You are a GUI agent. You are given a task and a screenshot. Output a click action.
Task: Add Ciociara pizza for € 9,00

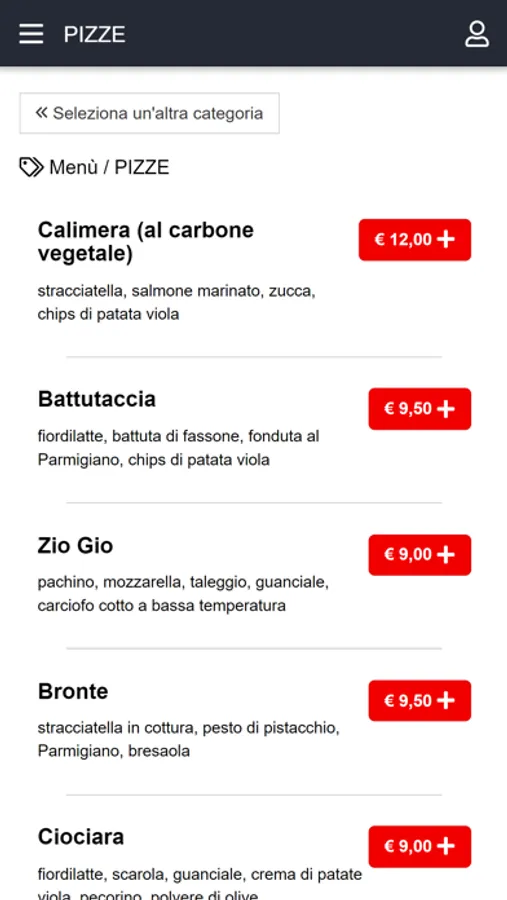pos(420,846)
